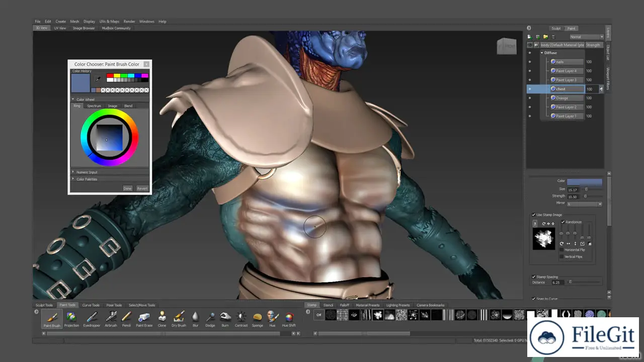This screenshot has height=362, width=644.
Task: Switch to the Stencil tab
Action: click(328, 305)
